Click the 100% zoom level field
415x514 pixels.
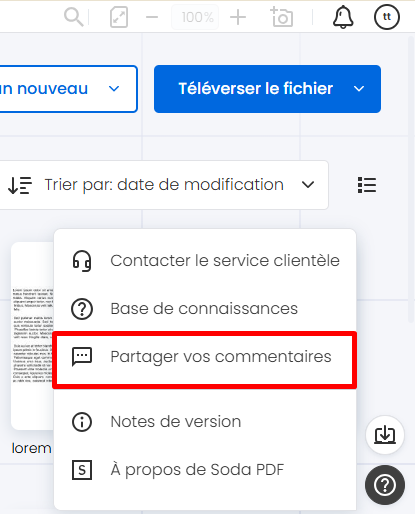(195, 17)
